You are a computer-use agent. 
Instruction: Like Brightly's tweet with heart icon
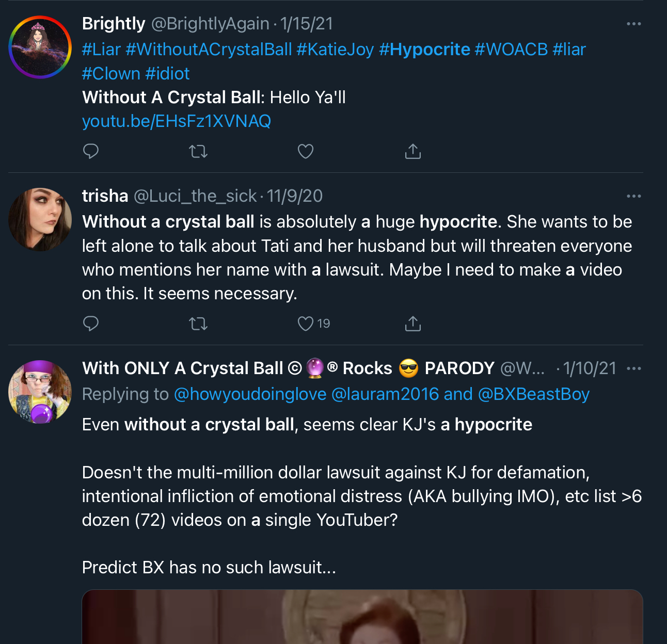point(306,151)
